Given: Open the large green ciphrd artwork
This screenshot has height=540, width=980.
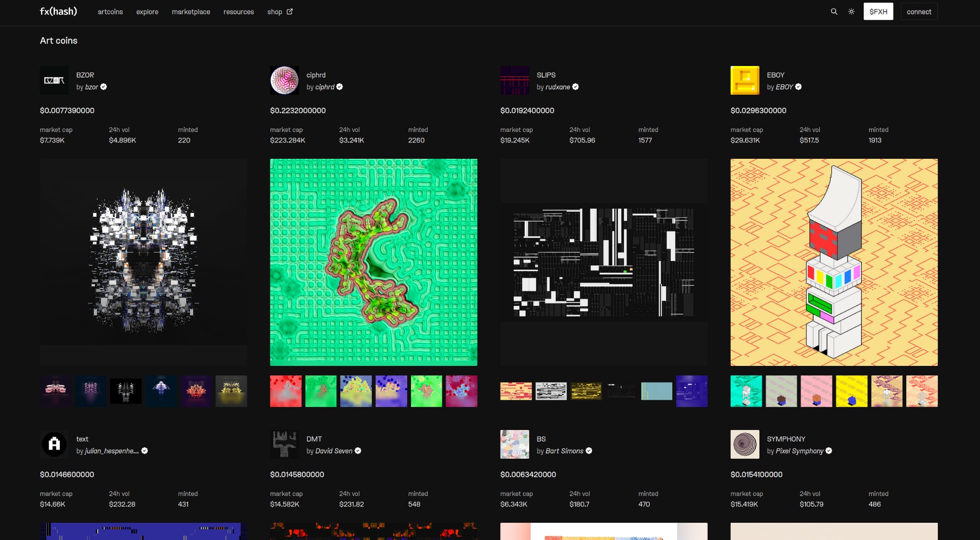Looking at the screenshot, I should tap(373, 262).
